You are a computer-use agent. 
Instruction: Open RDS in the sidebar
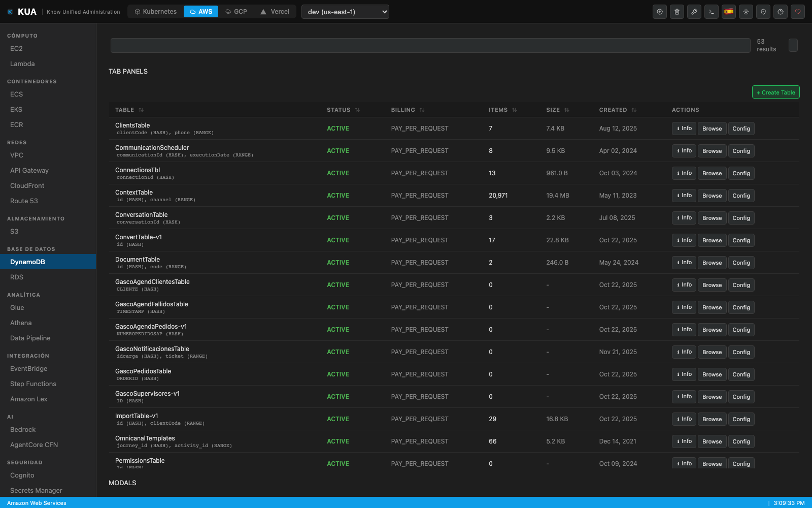[48, 277]
